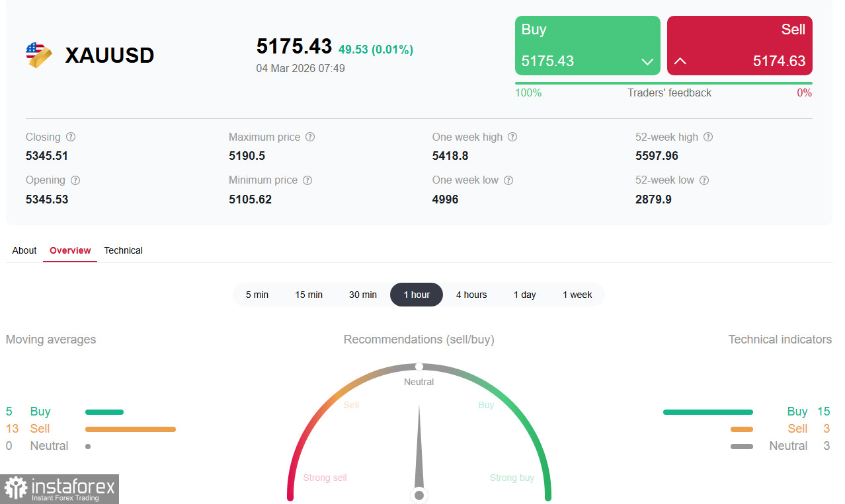Show help icon for One week high
The height and width of the screenshot is (504, 845).
[512, 137]
